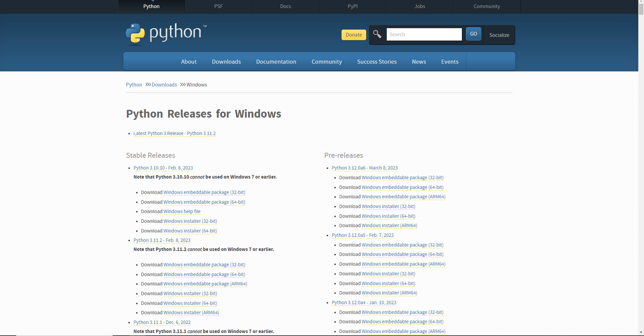
Task: Open the About navigation menu
Action: [x=189, y=61]
